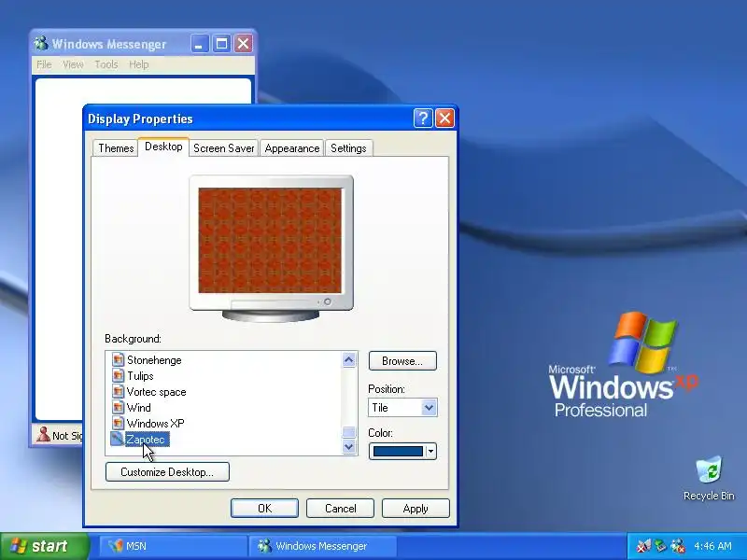747x560 pixels.
Task: Click the Vortec space file icon
Action: pos(118,391)
